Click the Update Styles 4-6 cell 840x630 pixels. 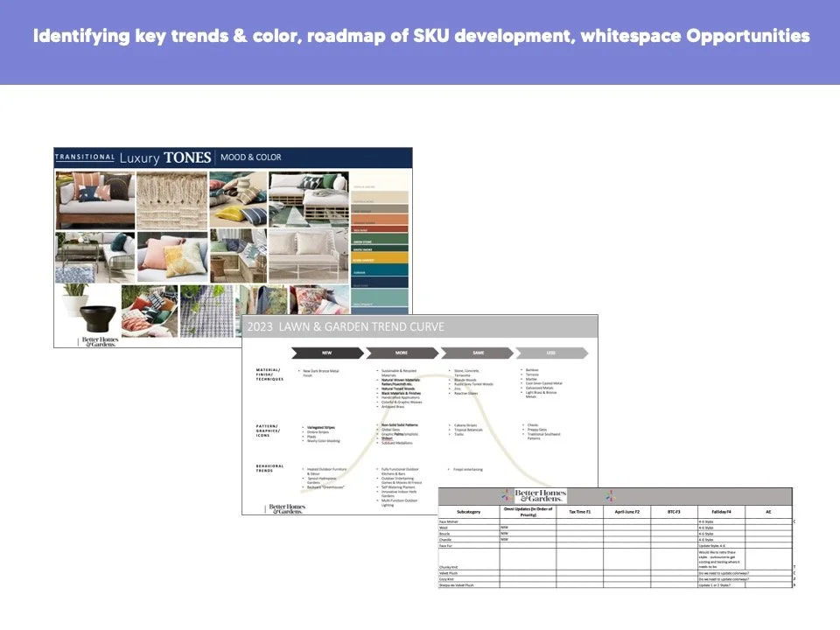(721, 545)
